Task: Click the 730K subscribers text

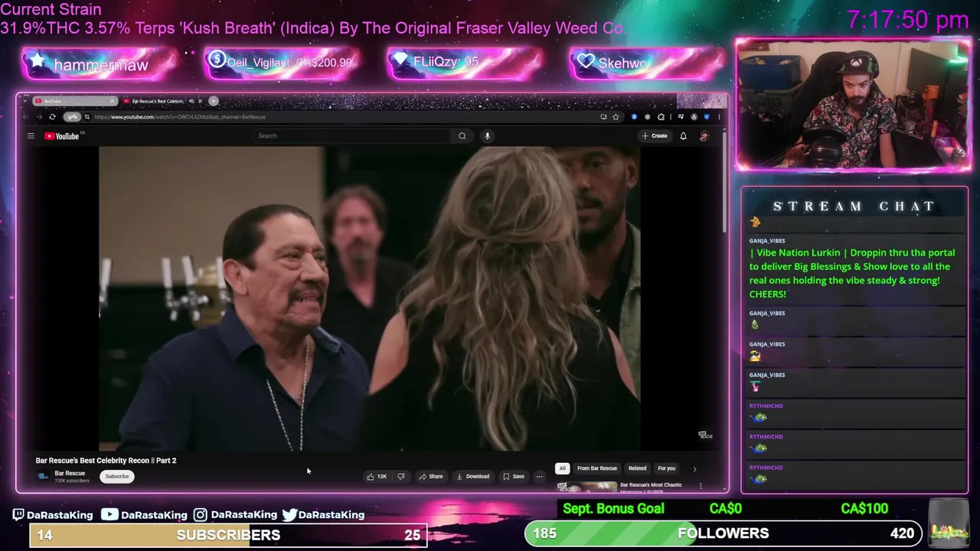Action: tap(72, 481)
